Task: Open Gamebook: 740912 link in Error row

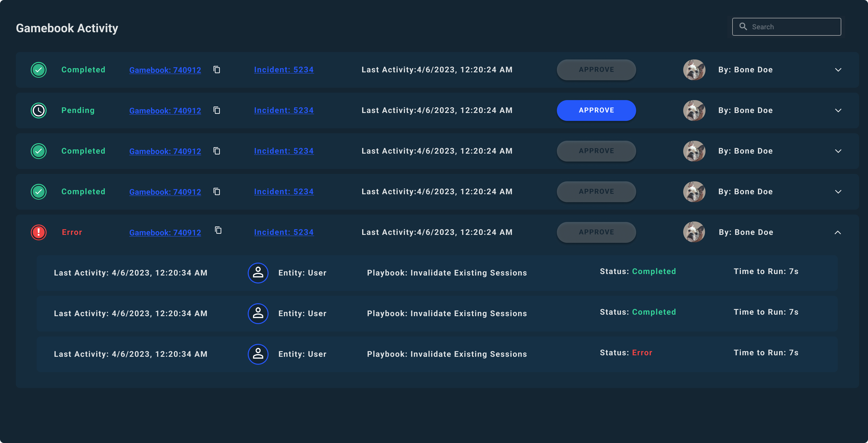Action: coord(165,232)
